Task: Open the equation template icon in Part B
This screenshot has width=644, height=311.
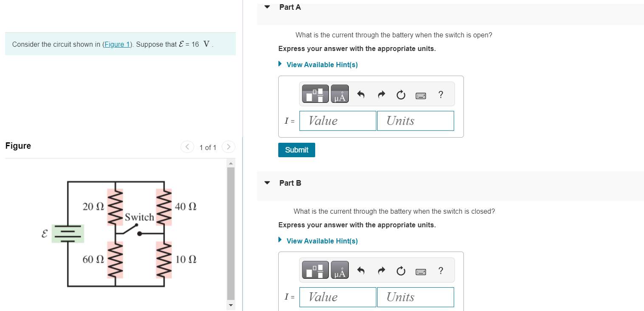Action: tap(315, 270)
